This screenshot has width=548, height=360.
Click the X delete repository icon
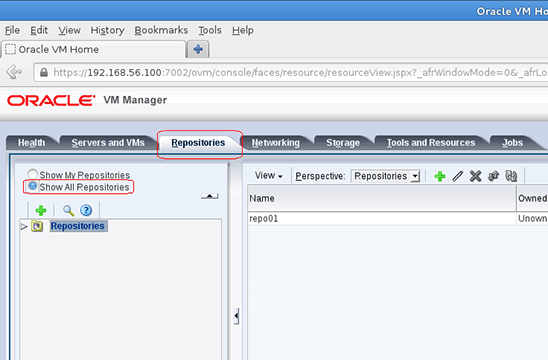point(475,176)
